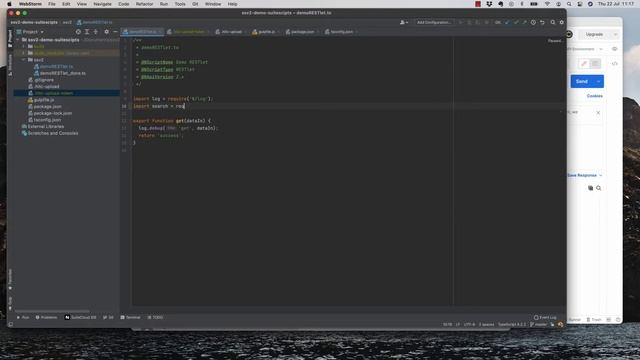Open Project panel gear options
This screenshot has height=360, width=640.
(107, 31)
